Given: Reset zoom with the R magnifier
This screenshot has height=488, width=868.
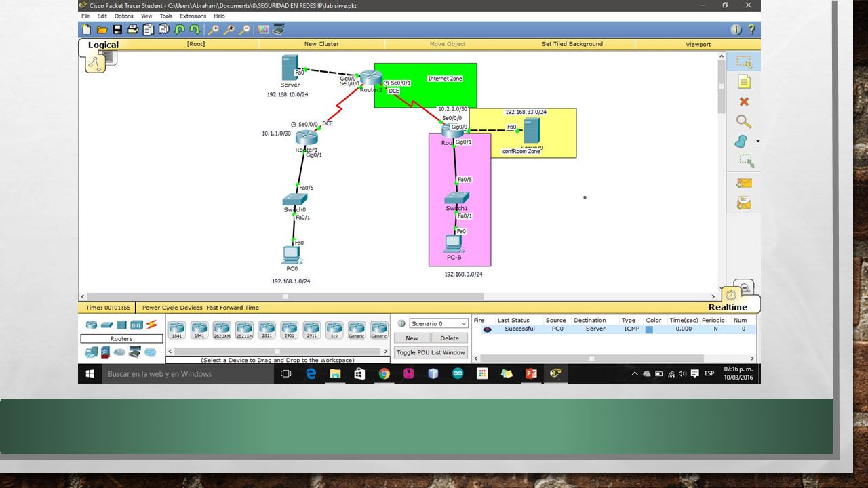Looking at the screenshot, I should click(229, 30).
